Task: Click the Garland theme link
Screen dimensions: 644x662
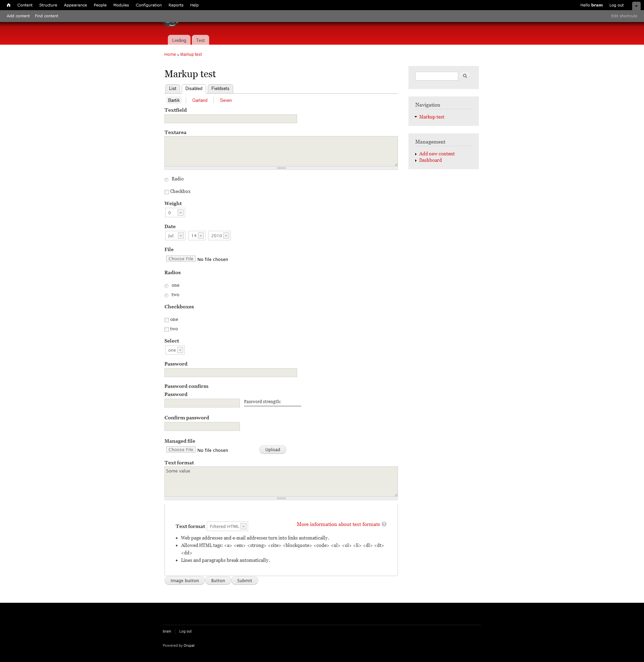Action: [x=199, y=100]
